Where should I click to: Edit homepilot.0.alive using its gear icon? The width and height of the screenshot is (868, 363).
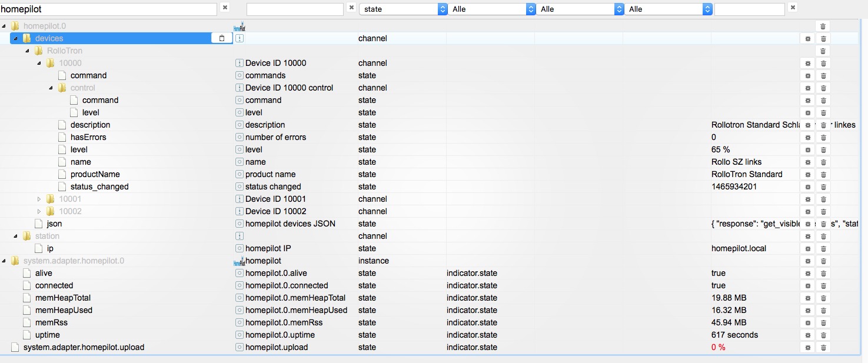[808, 273]
